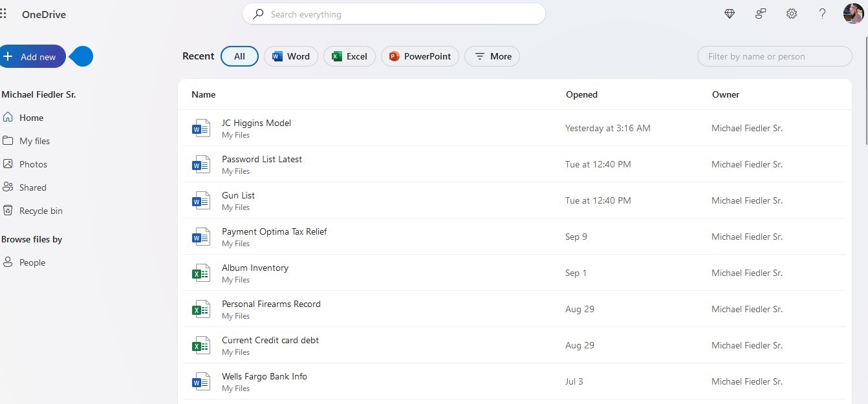Click the Filter by name or person field
This screenshot has height=404, width=868.
point(775,56)
